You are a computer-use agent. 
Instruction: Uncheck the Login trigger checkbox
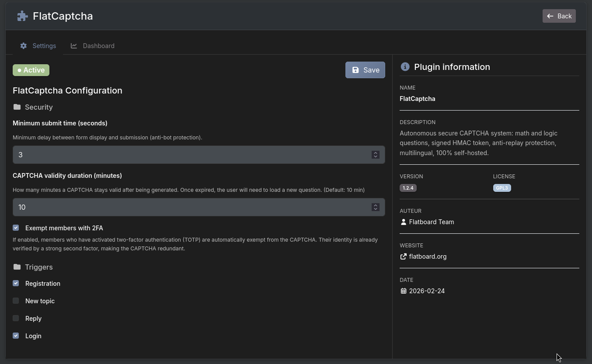(x=16, y=336)
